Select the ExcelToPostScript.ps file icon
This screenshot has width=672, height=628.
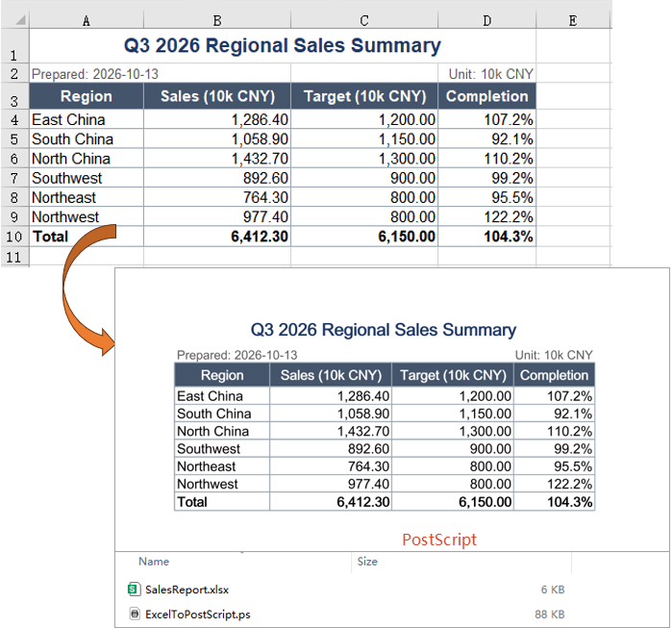pos(135,614)
